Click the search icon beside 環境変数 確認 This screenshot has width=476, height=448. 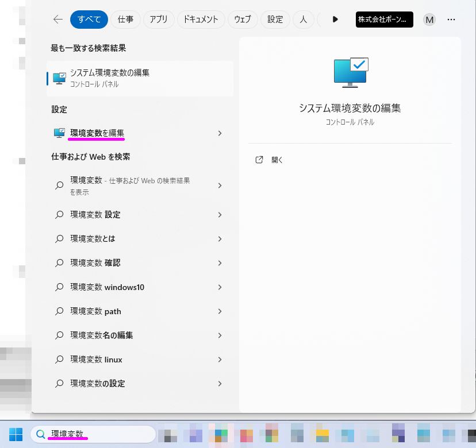(x=59, y=263)
